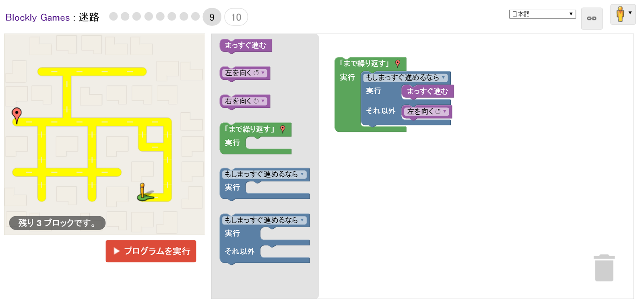Click the save link chain button
The height and width of the screenshot is (304, 644).
pyautogui.click(x=592, y=18)
